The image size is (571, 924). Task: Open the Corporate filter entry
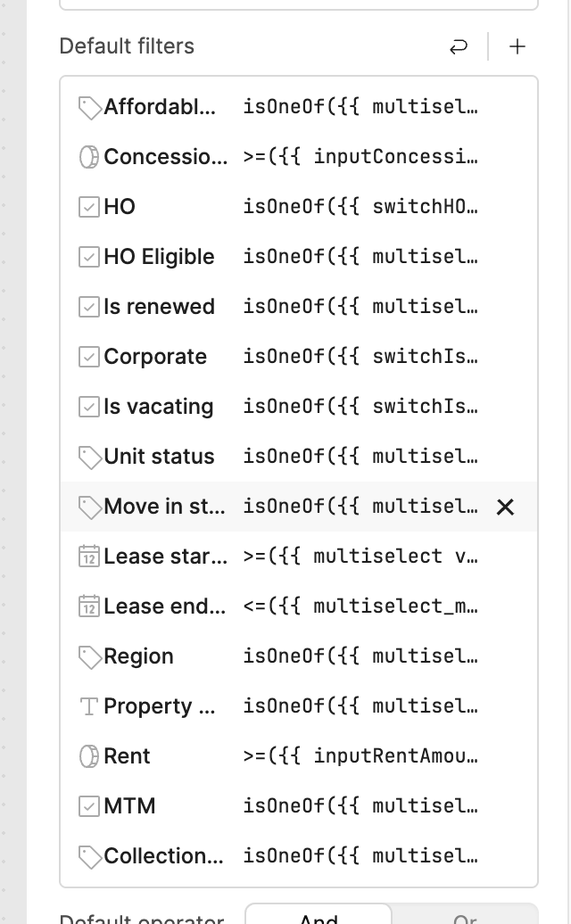(x=299, y=357)
